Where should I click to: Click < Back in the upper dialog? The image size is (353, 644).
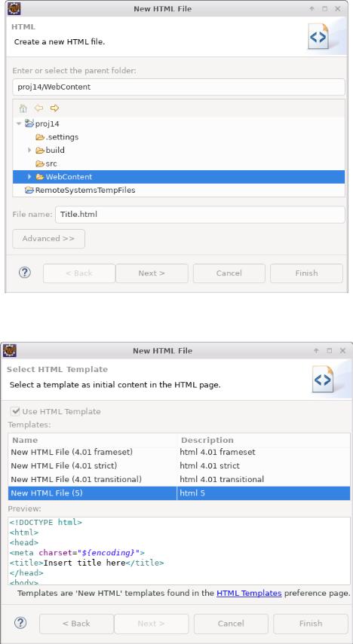(x=79, y=273)
